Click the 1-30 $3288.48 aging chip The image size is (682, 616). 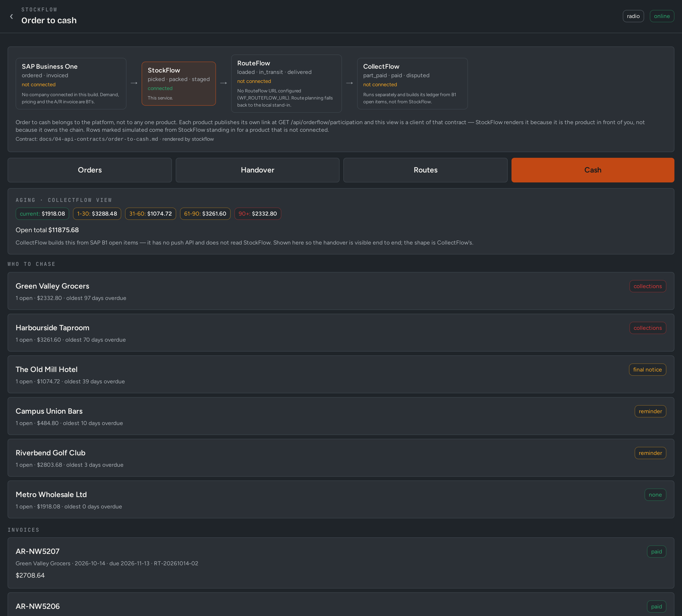pyautogui.click(x=97, y=213)
